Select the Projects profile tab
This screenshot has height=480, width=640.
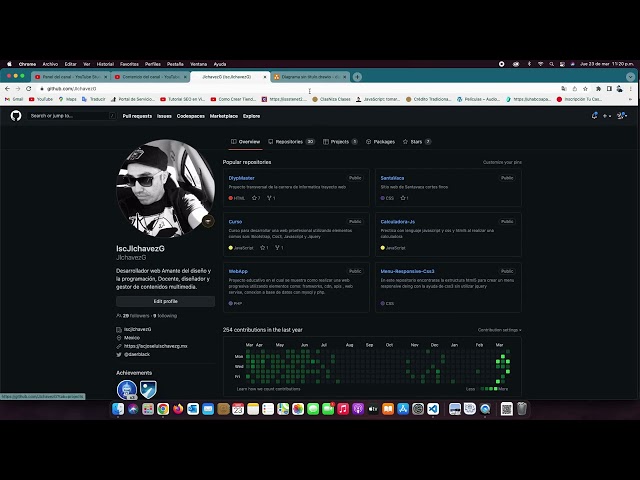point(340,142)
